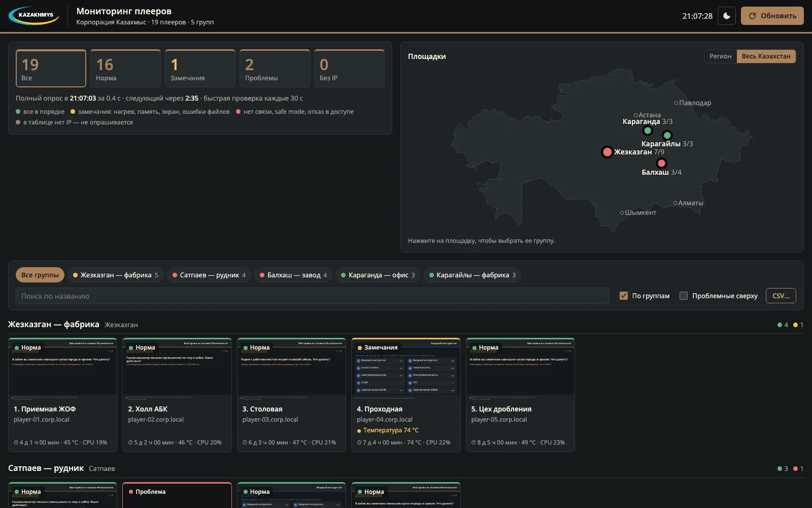This screenshot has width=812, height=508.
Task: Select the Карагайлы green map marker
Action: click(667, 135)
